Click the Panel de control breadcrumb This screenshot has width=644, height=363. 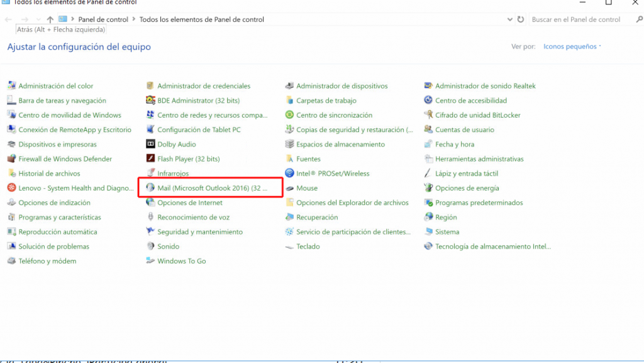(x=103, y=20)
